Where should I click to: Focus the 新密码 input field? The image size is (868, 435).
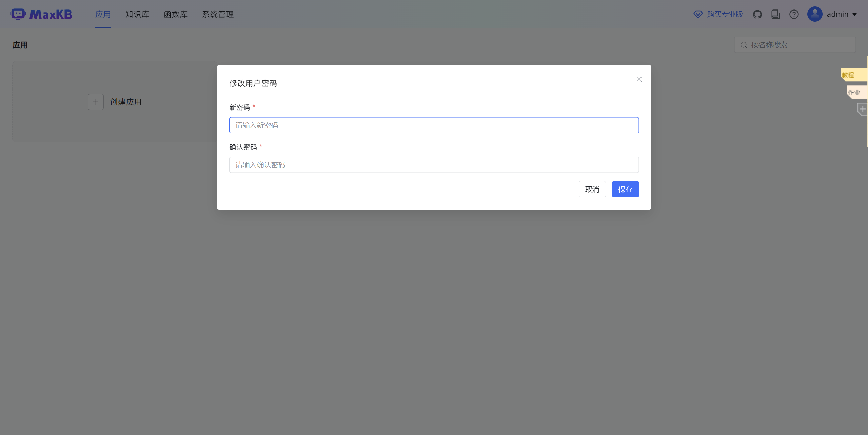click(434, 125)
